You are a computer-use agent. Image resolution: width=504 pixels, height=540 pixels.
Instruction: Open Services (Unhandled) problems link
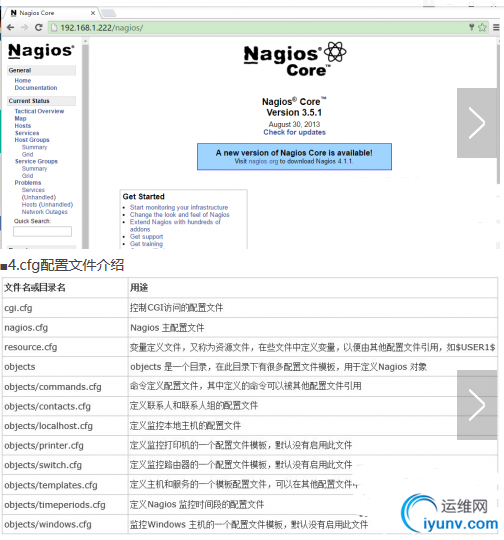[39, 194]
